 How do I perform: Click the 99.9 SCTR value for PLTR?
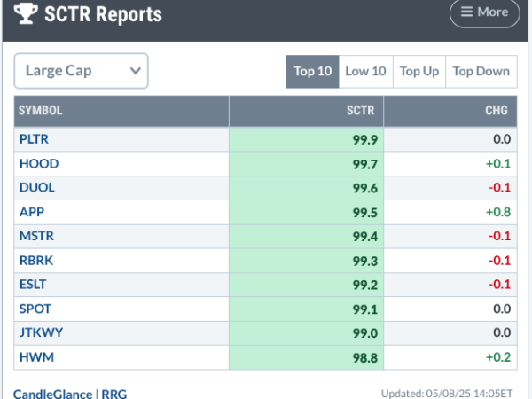[x=365, y=140]
